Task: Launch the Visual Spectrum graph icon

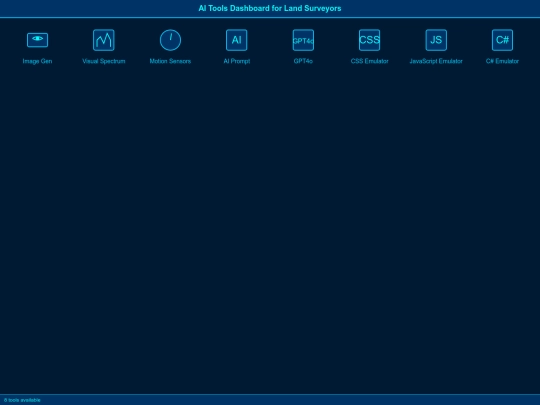Action: (104, 40)
